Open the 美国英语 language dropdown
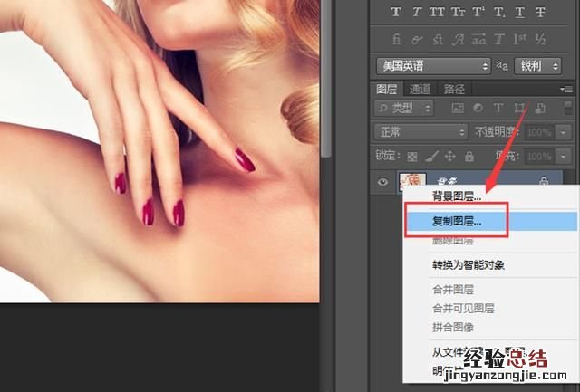 (x=433, y=66)
